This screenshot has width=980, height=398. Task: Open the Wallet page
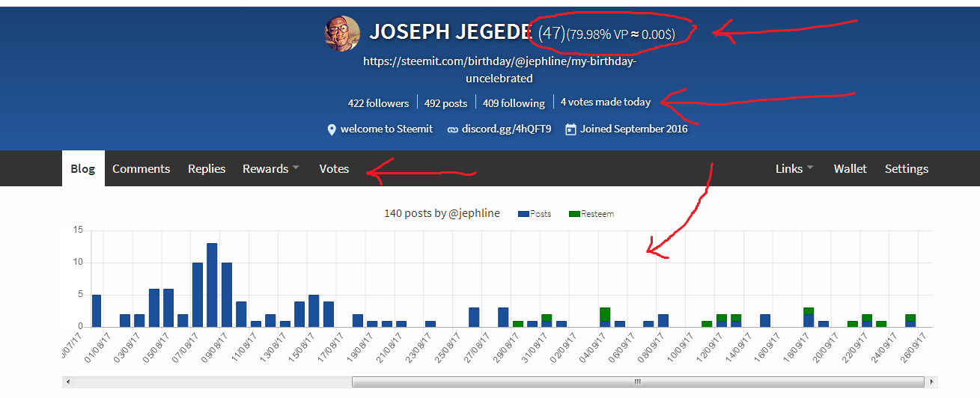[850, 168]
